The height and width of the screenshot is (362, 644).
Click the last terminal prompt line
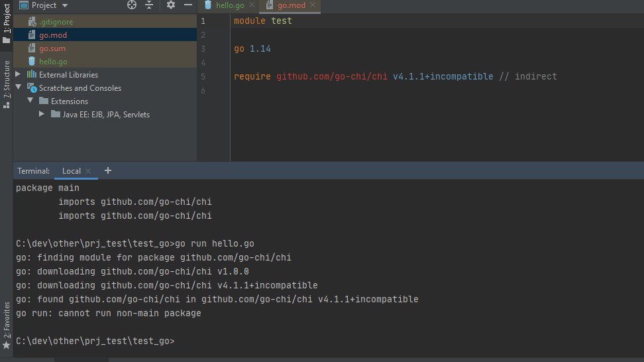point(95,341)
